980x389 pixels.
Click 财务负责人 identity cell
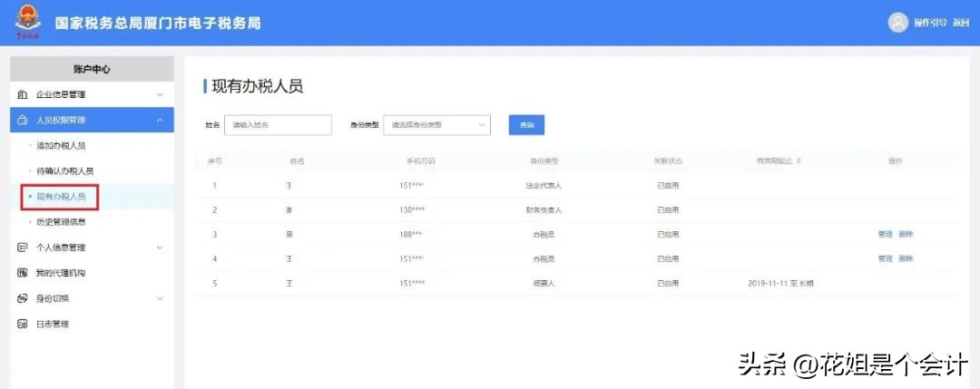pos(544,210)
